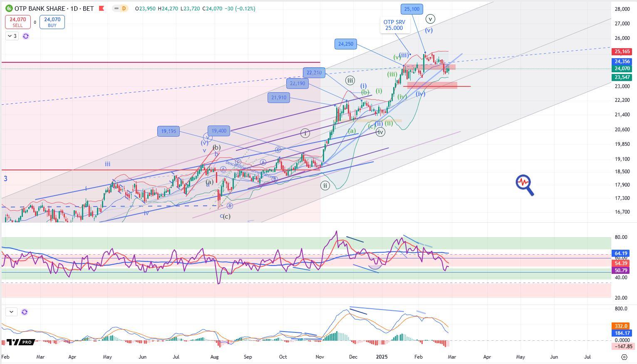Click the 24,070 BUY button
Viewport: 637px width, 364px height.
(52, 22)
